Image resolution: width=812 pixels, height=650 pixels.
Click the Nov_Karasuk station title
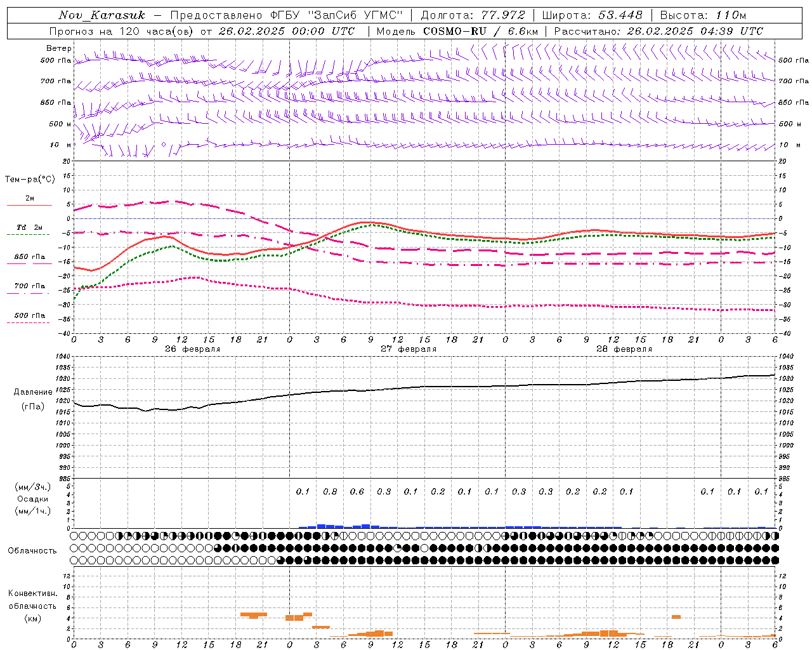[x=102, y=15]
